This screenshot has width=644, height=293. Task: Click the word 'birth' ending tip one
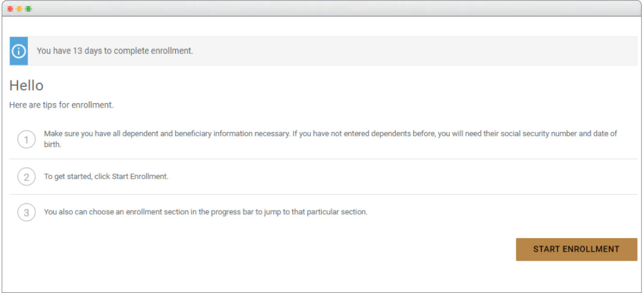tap(52, 144)
